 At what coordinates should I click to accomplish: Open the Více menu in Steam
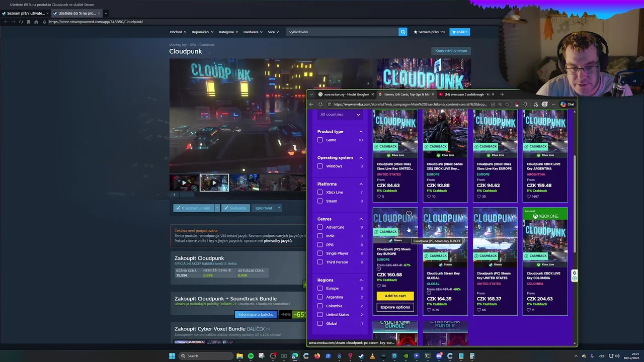[273, 32]
